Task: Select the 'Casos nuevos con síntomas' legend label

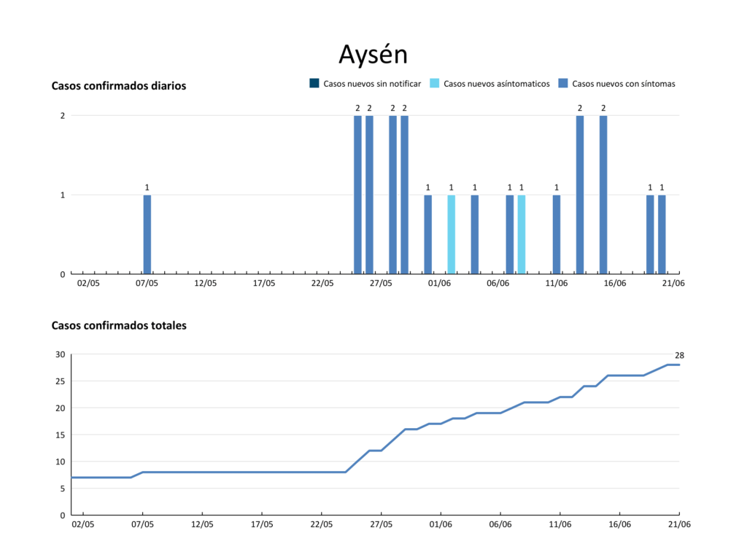Action: [x=623, y=84]
